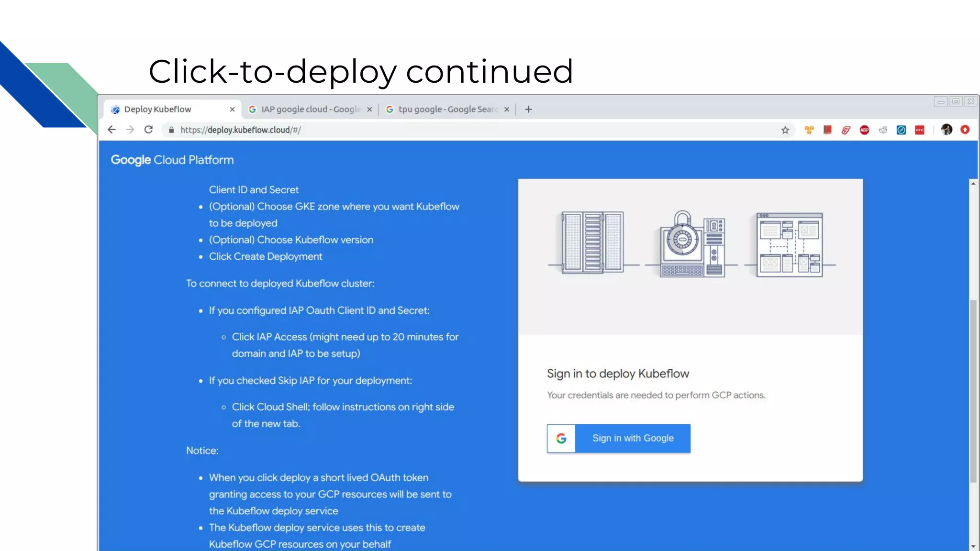Open the Reddit extension icon

(883, 130)
